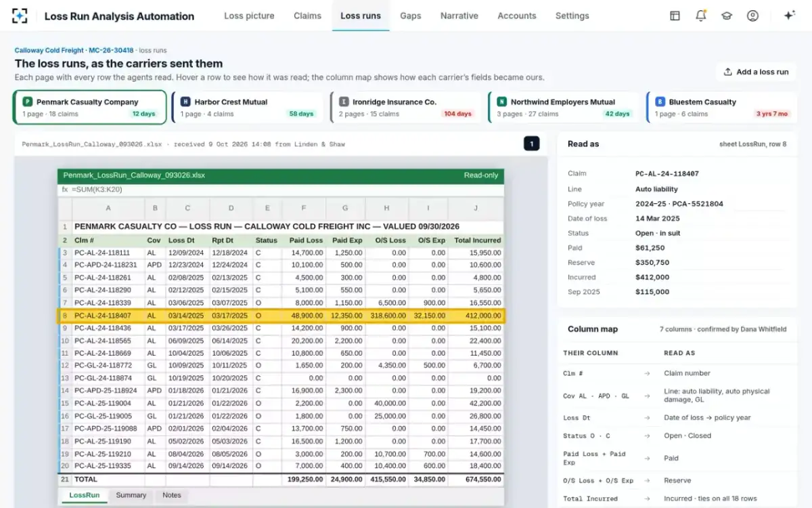The width and height of the screenshot is (812, 508).
Task: Switch to the Notes sheet tab
Action: [x=172, y=495]
